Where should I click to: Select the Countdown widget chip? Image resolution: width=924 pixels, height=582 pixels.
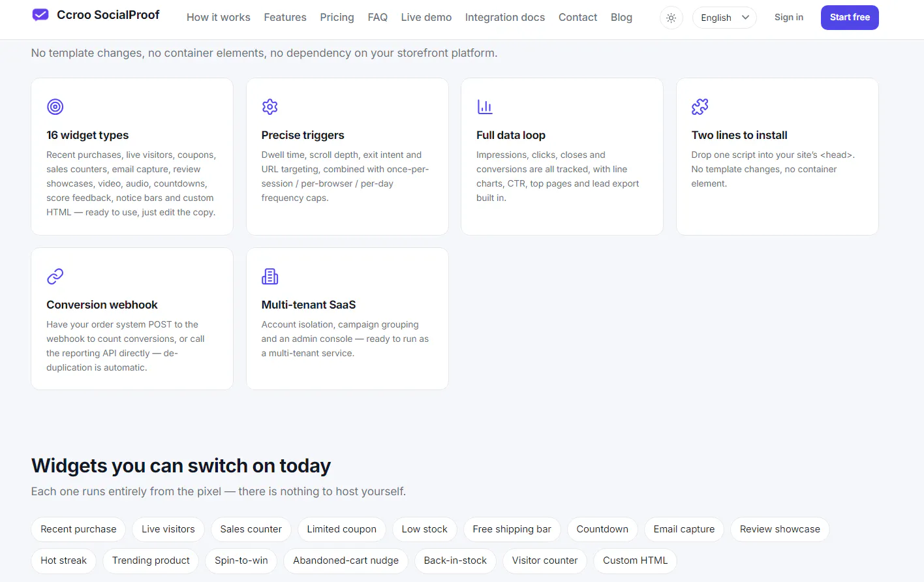[x=602, y=529]
